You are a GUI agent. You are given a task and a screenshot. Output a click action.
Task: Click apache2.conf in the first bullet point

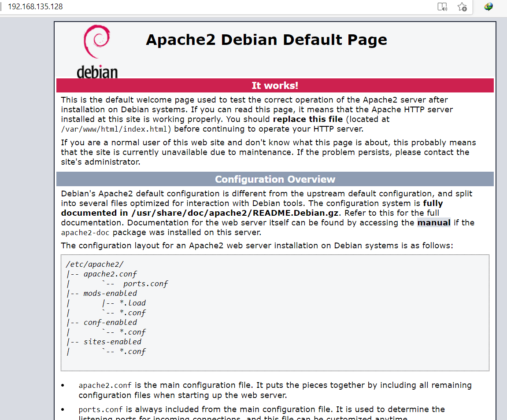pyautogui.click(x=105, y=385)
